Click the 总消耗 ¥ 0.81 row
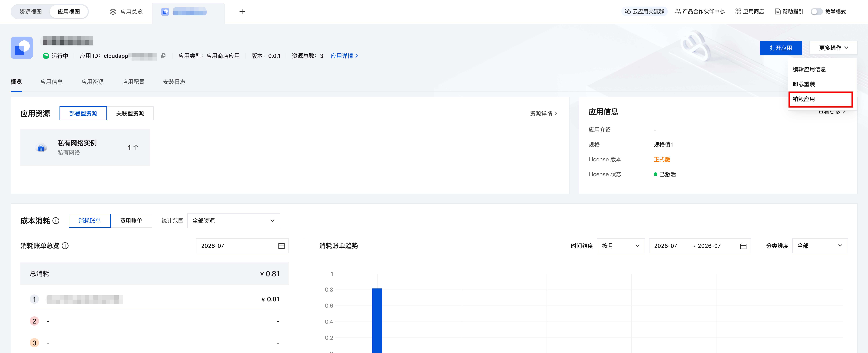 point(155,274)
